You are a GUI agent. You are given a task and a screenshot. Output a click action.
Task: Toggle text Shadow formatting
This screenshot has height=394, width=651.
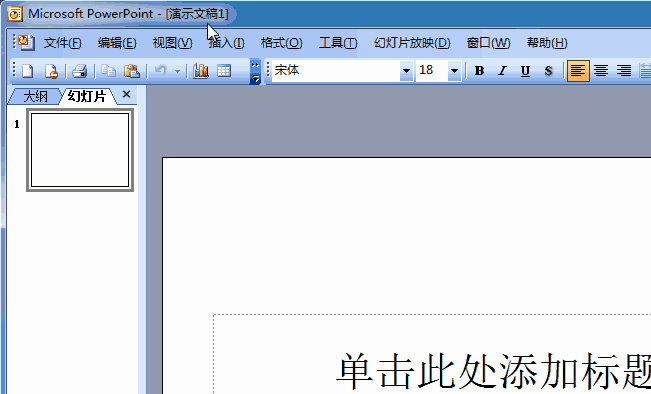click(x=548, y=71)
